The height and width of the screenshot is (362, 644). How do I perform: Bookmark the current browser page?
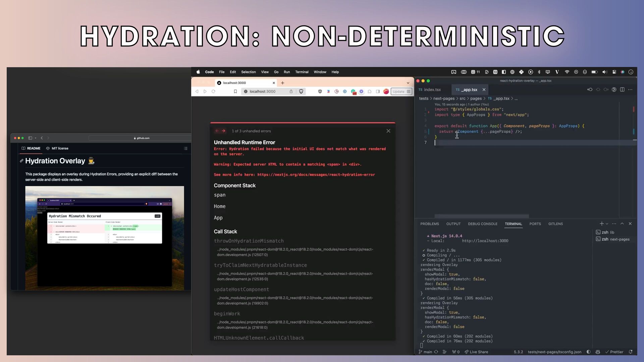[x=235, y=92]
